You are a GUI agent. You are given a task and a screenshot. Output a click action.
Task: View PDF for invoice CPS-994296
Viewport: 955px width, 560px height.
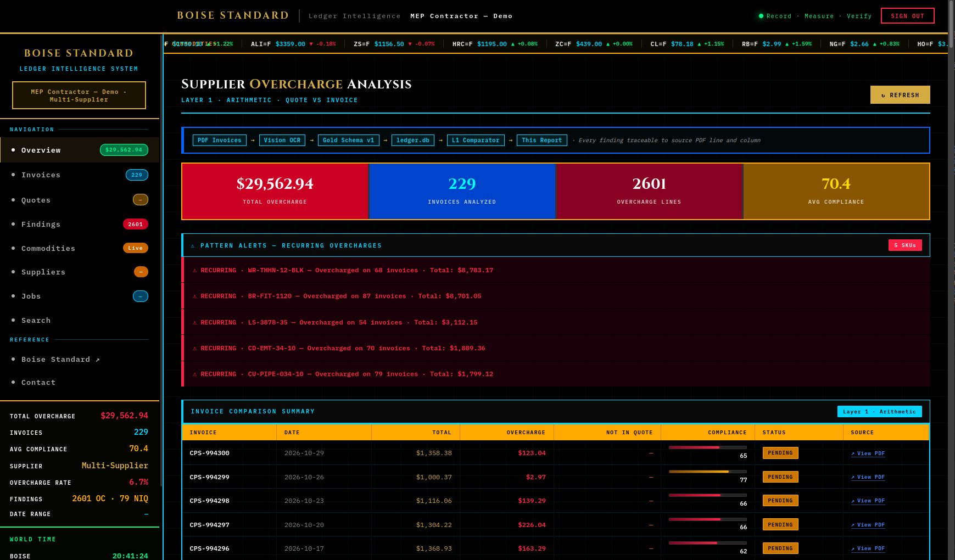click(x=868, y=548)
